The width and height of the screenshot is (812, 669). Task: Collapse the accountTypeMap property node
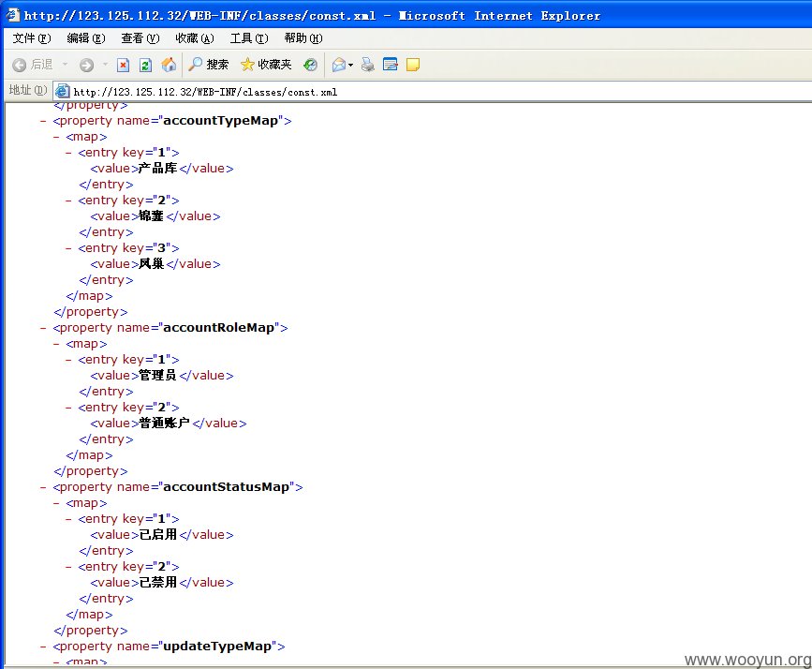(43, 121)
